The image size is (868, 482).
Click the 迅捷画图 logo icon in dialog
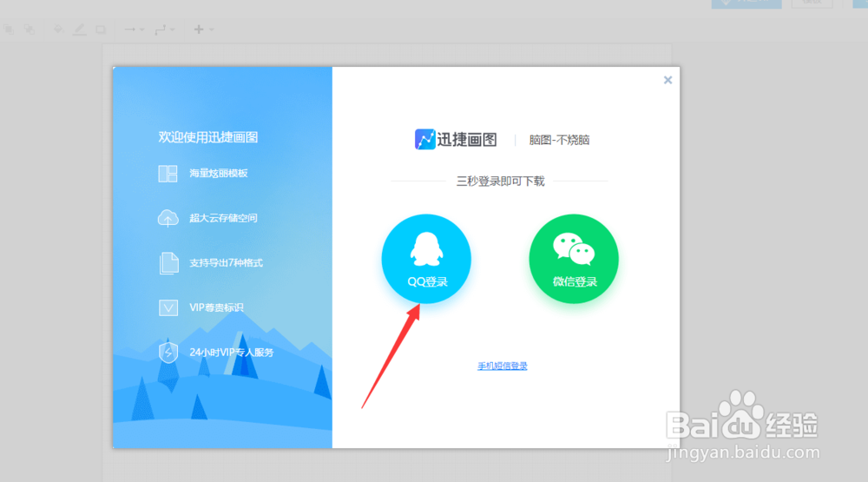coord(424,139)
